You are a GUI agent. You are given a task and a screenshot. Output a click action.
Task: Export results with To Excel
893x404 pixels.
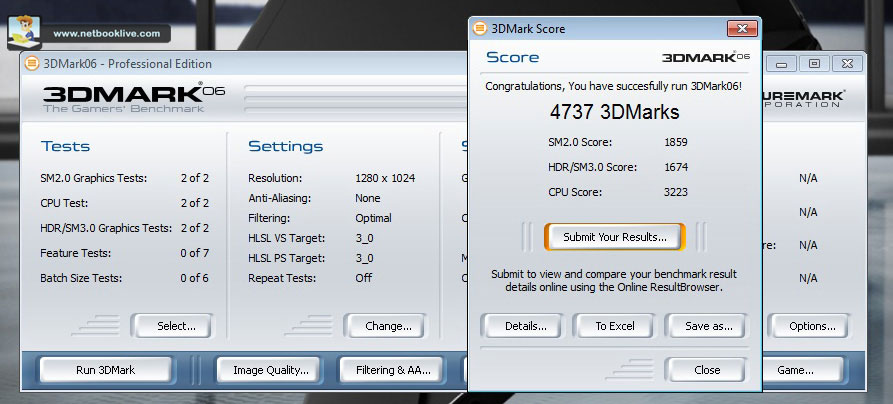615,326
